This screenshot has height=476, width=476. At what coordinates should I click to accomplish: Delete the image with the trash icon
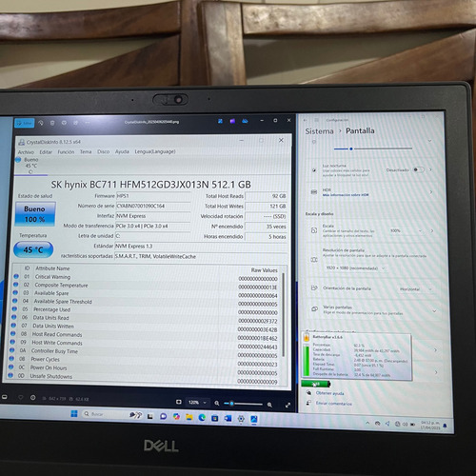(x=52, y=123)
